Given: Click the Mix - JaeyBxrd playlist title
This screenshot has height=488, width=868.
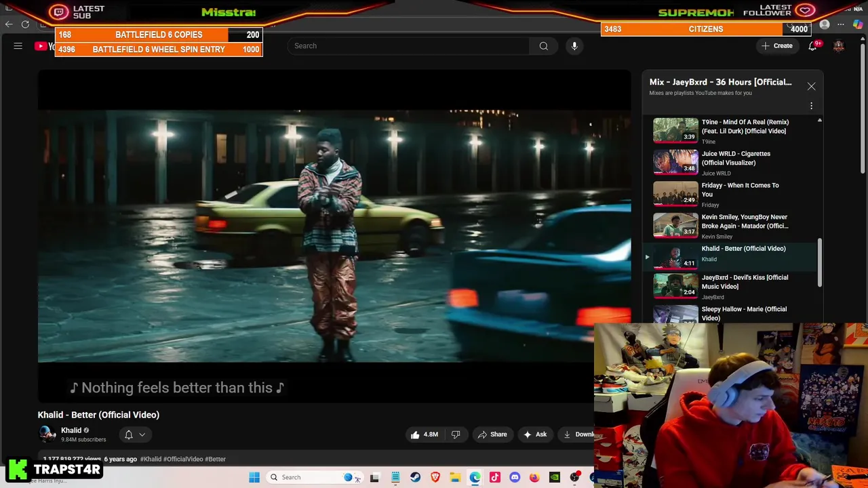Looking at the screenshot, I should click(x=720, y=82).
